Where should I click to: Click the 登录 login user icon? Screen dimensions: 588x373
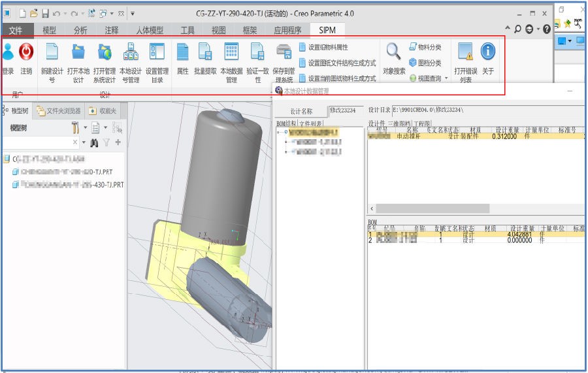[7, 52]
